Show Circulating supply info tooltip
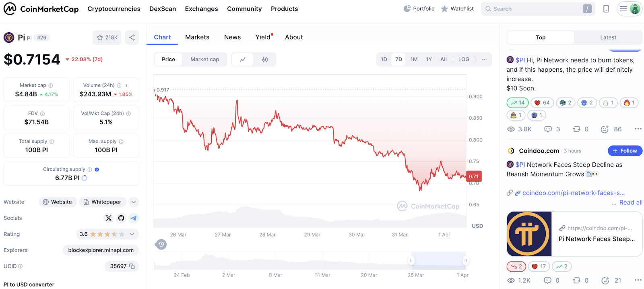Image resolution: width=644 pixels, height=289 pixels. (90, 170)
